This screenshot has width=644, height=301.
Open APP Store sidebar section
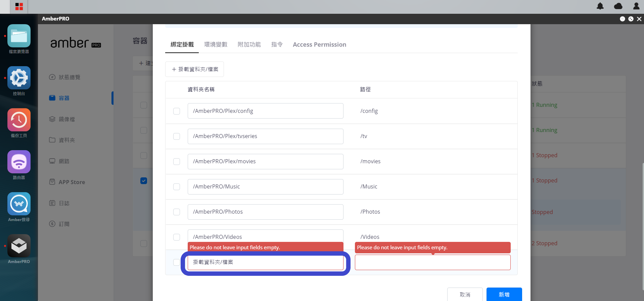tap(67, 182)
